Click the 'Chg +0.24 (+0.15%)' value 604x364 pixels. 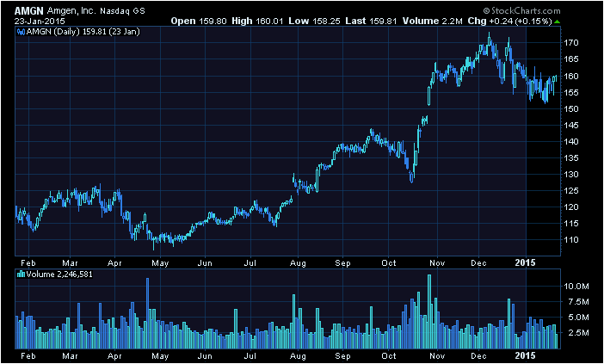point(509,22)
